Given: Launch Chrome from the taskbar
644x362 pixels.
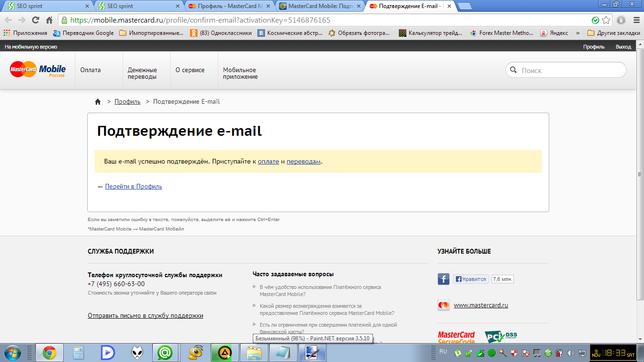Looking at the screenshot, I should click(x=50, y=353).
